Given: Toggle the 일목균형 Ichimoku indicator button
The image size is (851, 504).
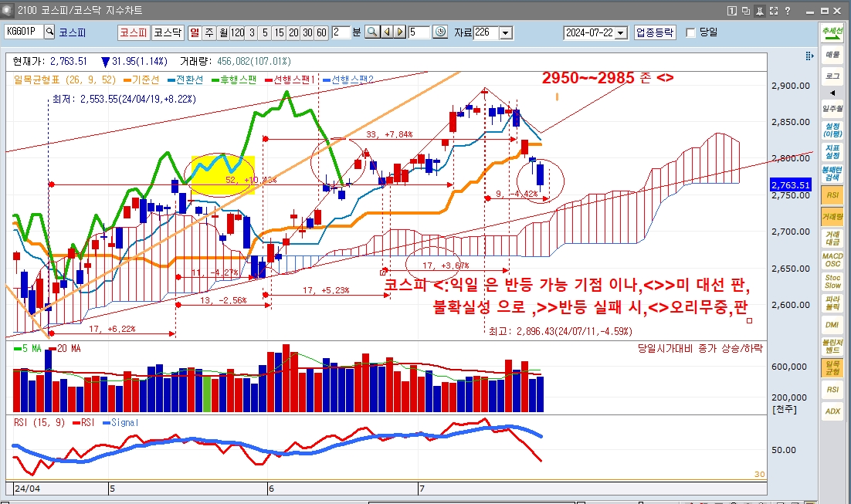Looking at the screenshot, I should [832, 368].
